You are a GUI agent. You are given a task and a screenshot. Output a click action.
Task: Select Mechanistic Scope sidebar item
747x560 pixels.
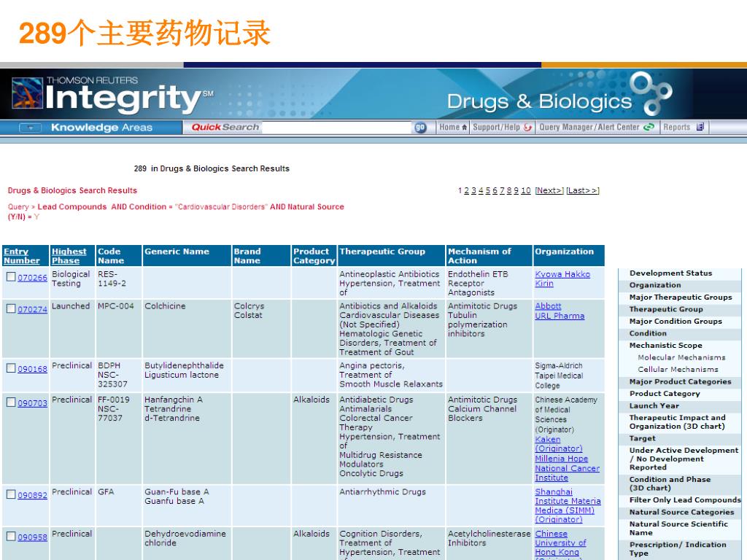pos(665,345)
